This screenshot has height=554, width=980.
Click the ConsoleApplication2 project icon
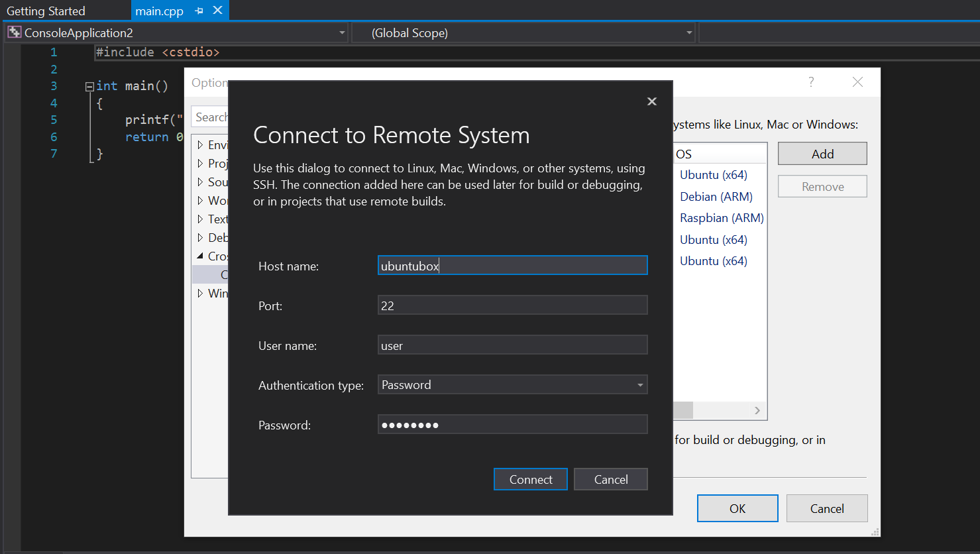point(14,32)
